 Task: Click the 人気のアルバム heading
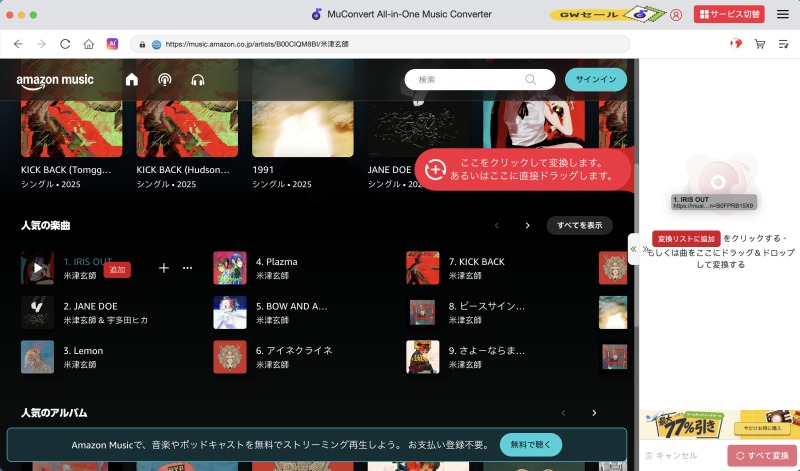pos(54,413)
